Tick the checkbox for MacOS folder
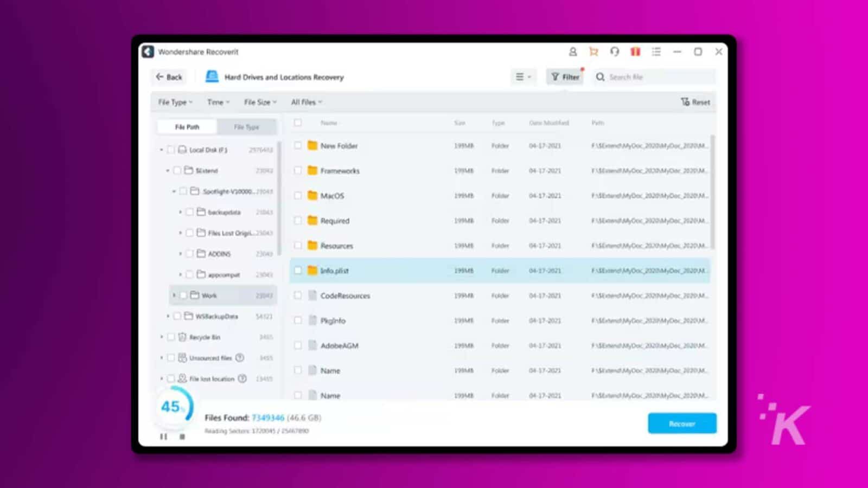The height and width of the screenshot is (488, 868). pyautogui.click(x=298, y=195)
